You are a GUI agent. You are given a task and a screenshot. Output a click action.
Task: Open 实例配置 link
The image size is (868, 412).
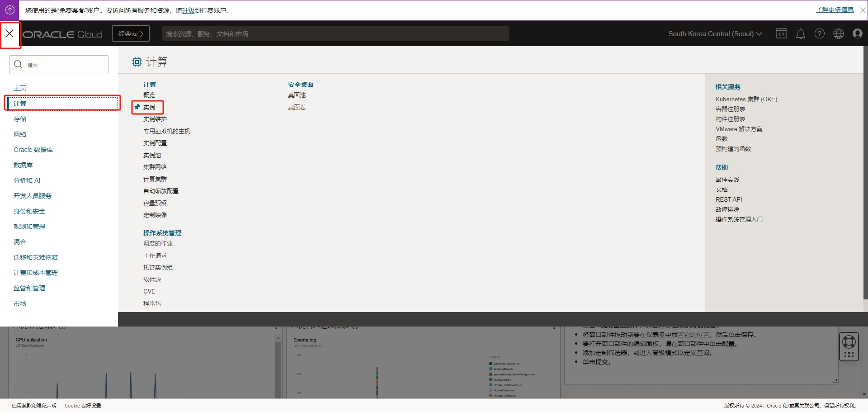tap(155, 143)
